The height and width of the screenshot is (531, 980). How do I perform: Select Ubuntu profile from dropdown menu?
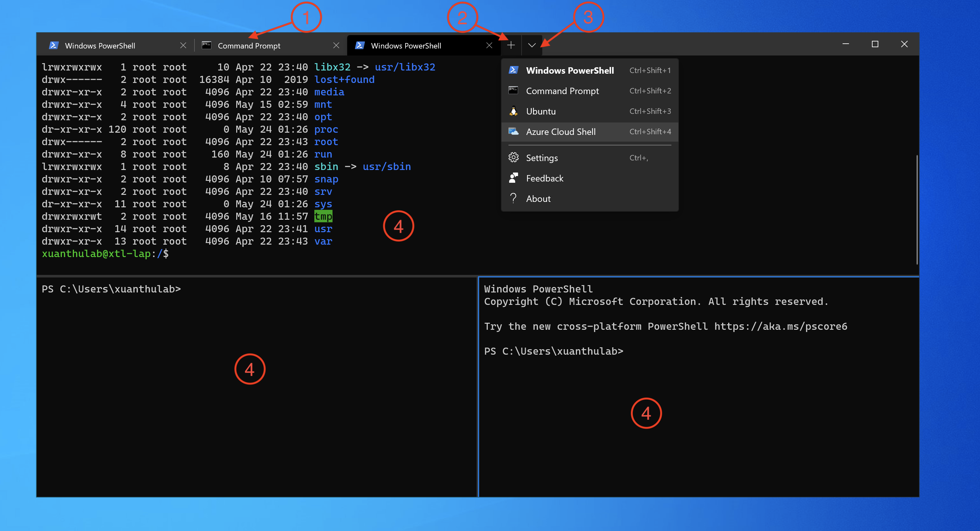541,112
